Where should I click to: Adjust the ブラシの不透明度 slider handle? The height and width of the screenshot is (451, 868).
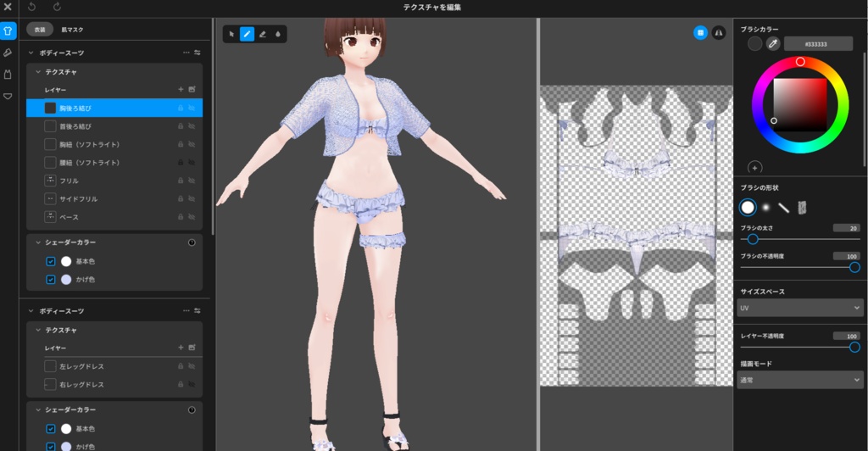854,268
